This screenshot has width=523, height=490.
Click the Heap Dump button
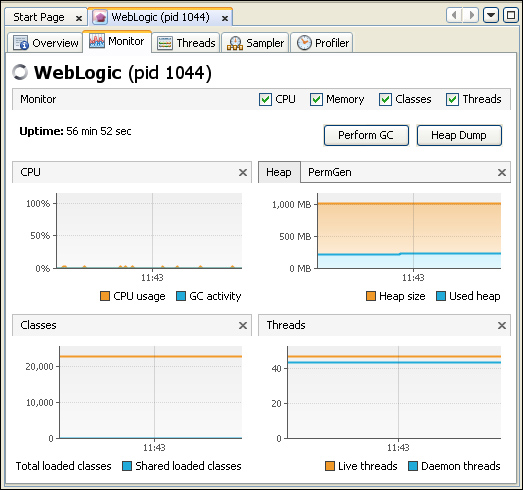tap(459, 135)
